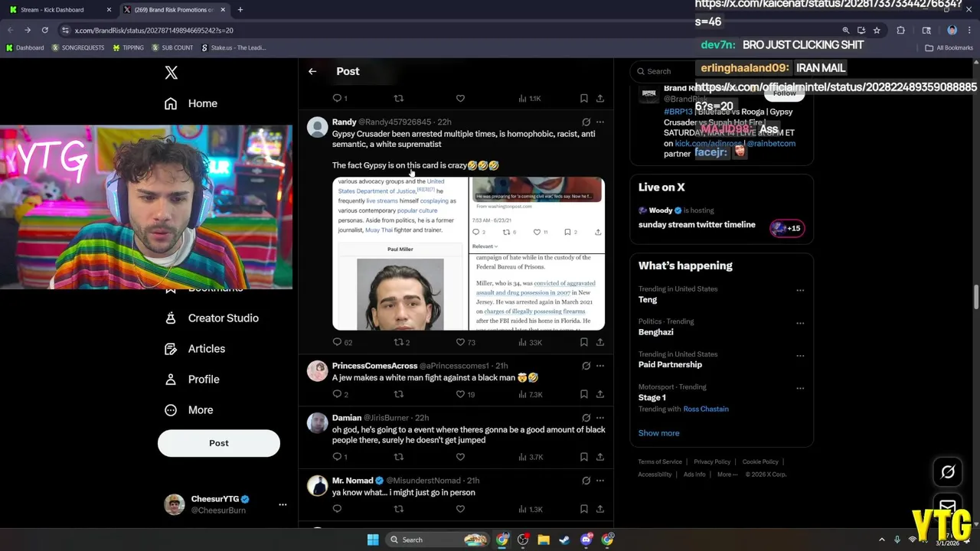The height and width of the screenshot is (551, 980).
Task: Expand More footer options
Action: [727, 474]
